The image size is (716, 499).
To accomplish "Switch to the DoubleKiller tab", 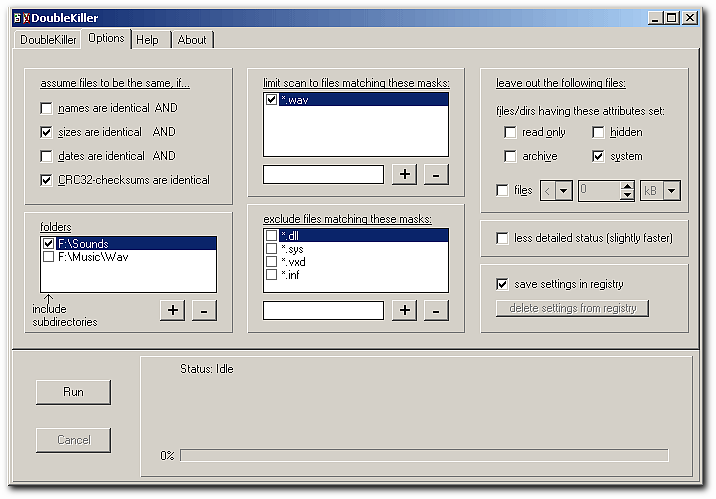I will coord(48,40).
